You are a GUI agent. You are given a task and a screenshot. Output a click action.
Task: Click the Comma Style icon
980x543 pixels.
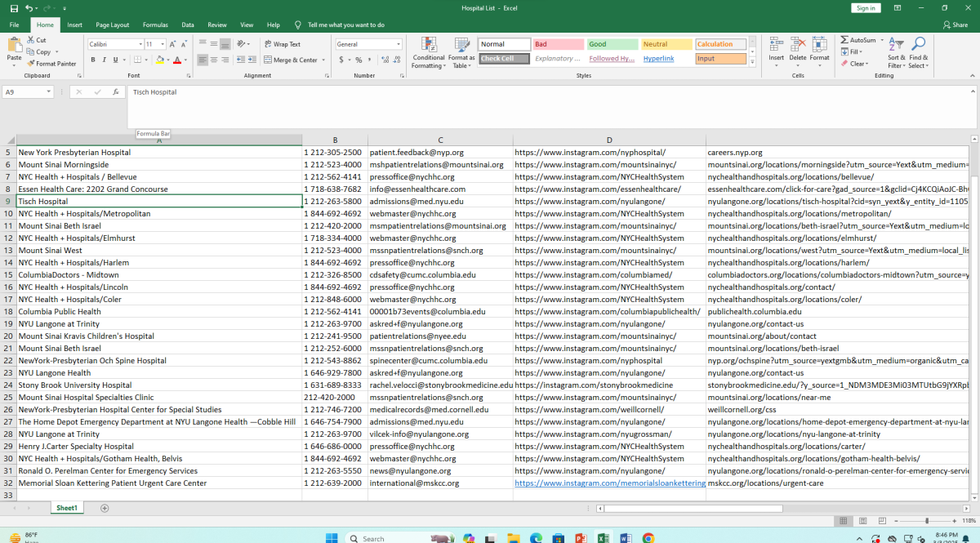tap(370, 60)
